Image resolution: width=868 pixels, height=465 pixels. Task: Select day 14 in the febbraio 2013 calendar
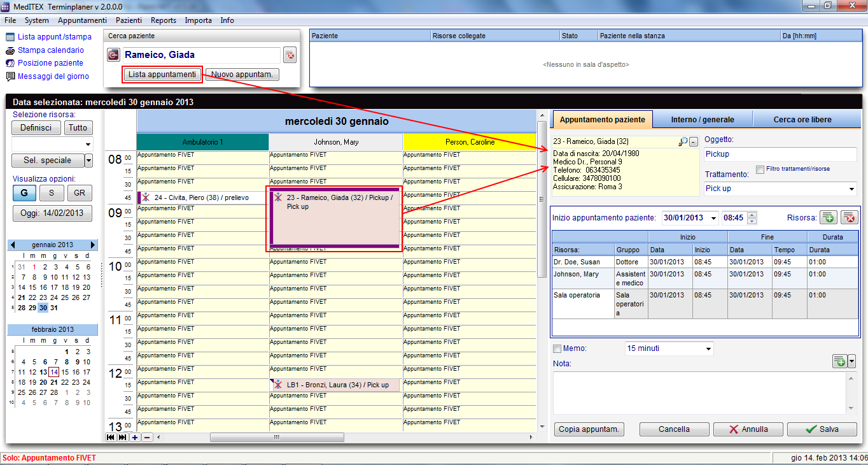pos(54,372)
